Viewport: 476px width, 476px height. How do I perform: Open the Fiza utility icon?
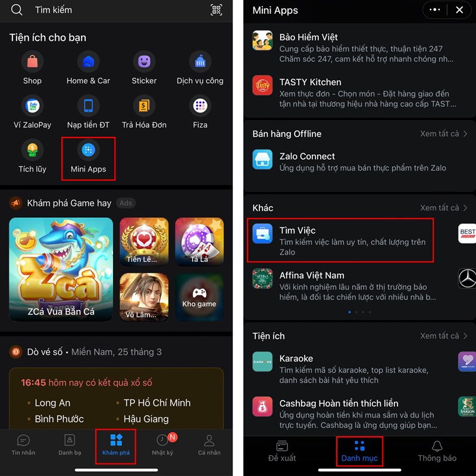coord(200,106)
